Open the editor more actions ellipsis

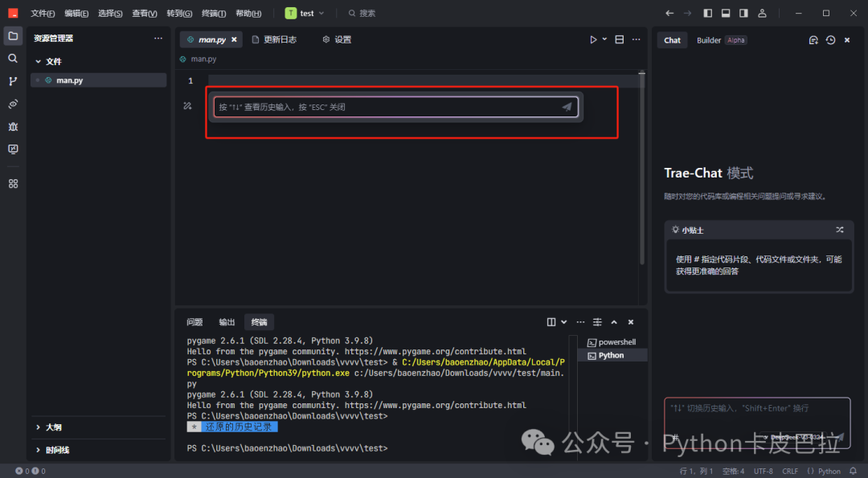tap(636, 40)
